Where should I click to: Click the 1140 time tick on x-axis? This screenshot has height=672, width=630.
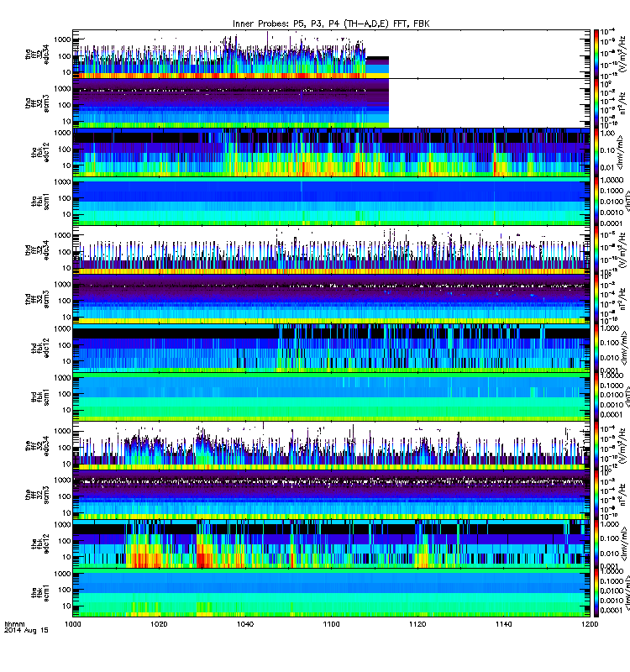pyautogui.click(x=503, y=624)
